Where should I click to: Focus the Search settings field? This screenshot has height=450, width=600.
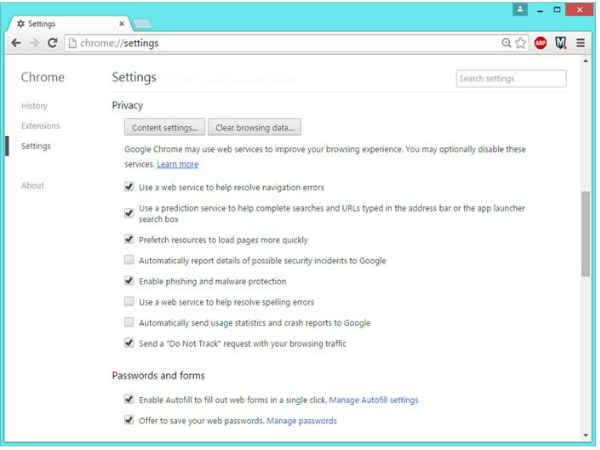(x=511, y=79)
